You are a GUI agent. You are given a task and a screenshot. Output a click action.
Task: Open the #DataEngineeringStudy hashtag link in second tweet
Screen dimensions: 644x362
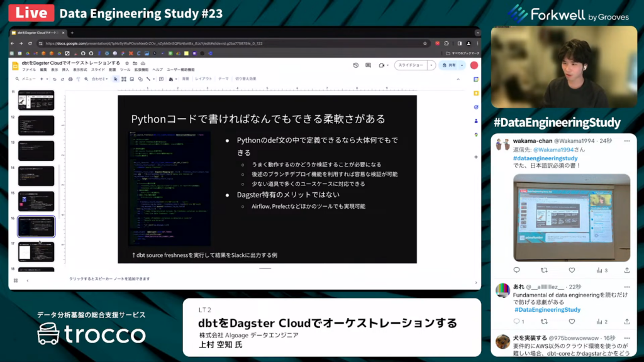pyautogui.click(x=547, y=310)
